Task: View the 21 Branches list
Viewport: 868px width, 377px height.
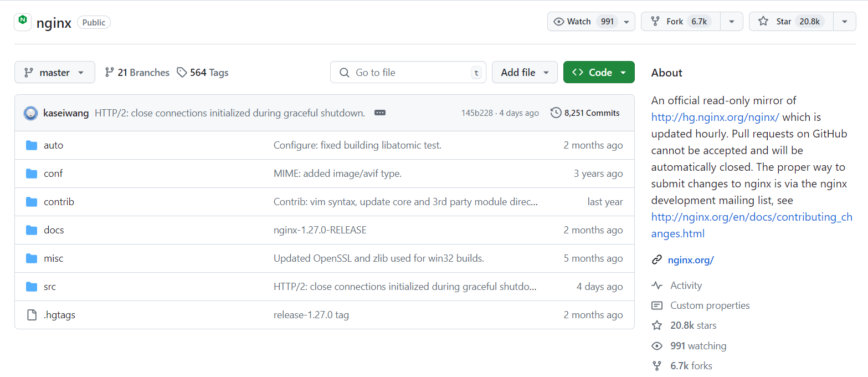Action: click(x=137, y=73)
